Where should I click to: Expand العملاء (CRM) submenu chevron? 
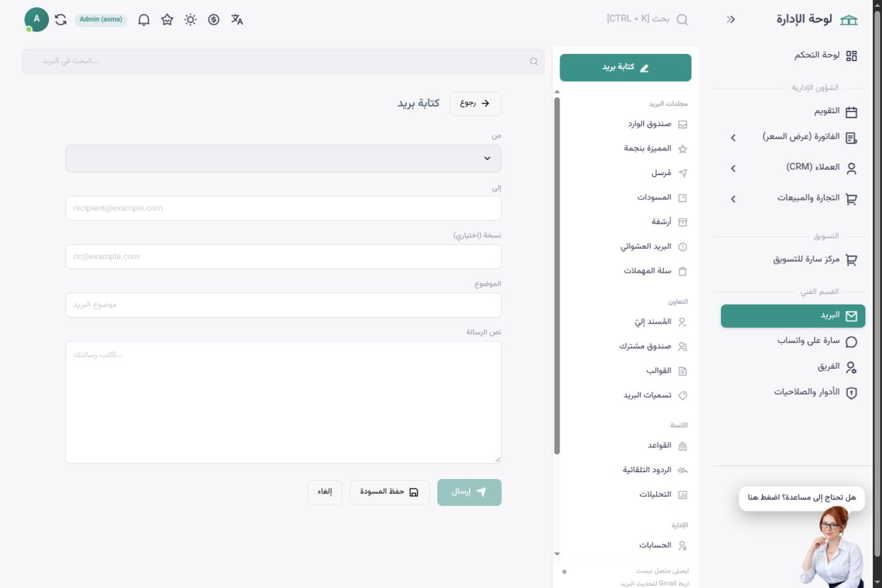click(x=733, y=168)
